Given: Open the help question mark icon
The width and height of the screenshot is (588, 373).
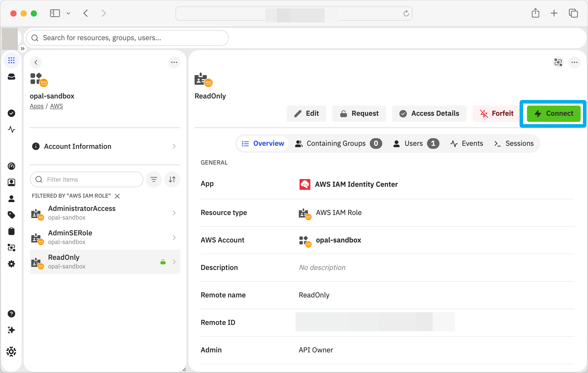Looking at the screenshot, I should (x=11, y=314).
